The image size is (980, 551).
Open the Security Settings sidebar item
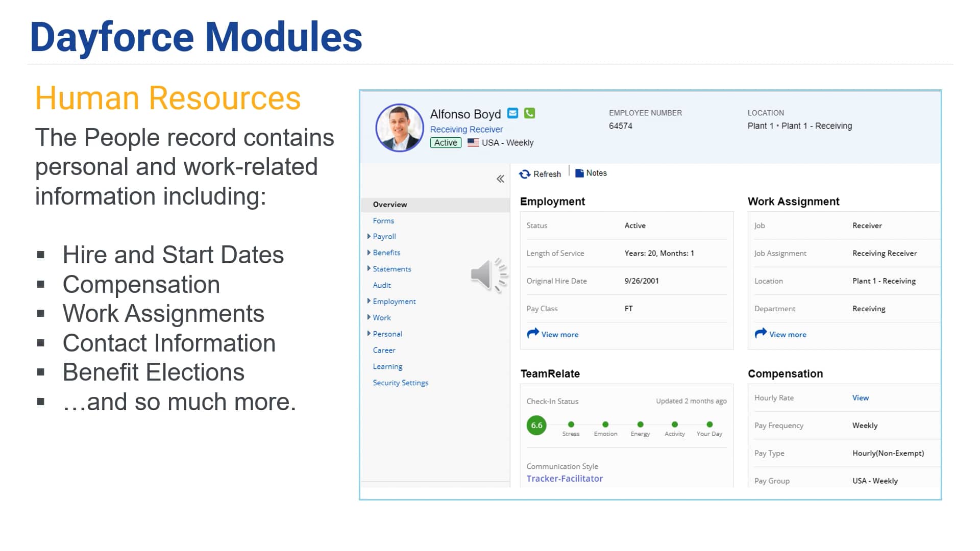tap(400, 383)
